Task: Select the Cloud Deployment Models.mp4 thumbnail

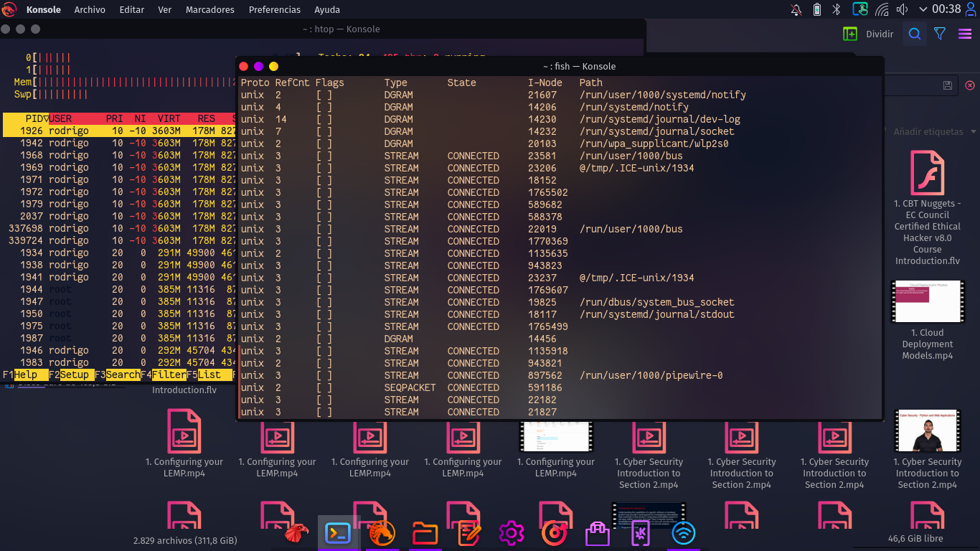Action: [928, 302]
